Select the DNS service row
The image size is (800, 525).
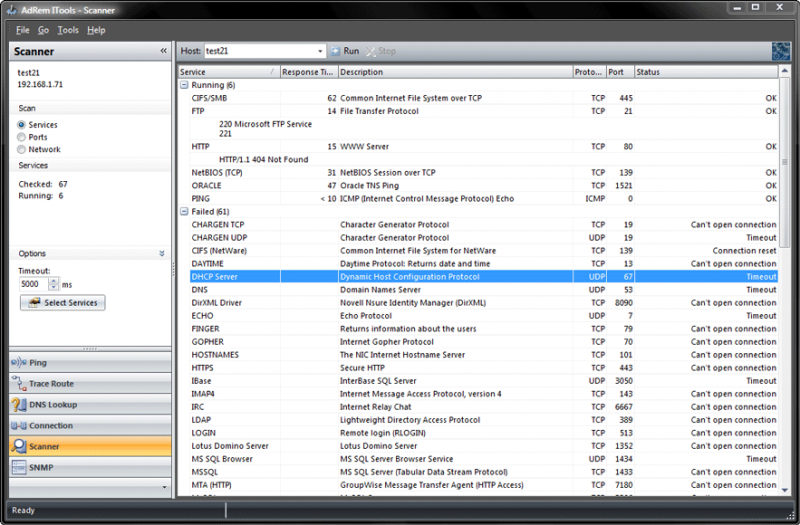(x=484, y=289)
